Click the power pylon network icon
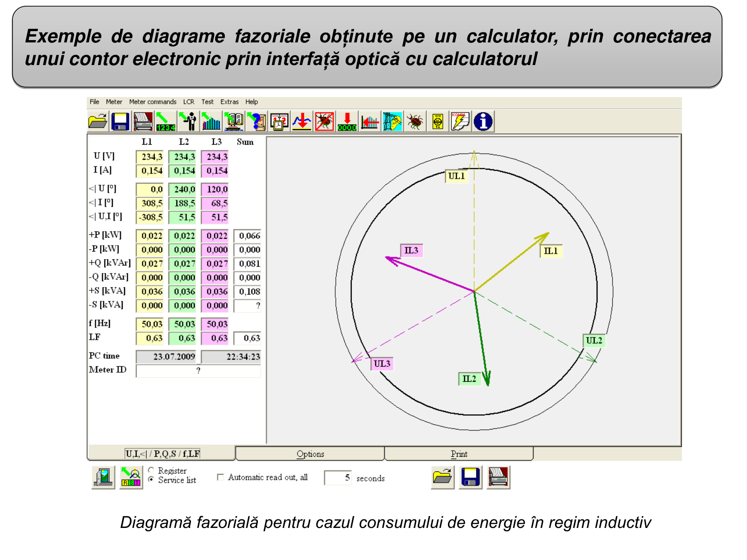The image size is (747, 560). pos(392,122)
